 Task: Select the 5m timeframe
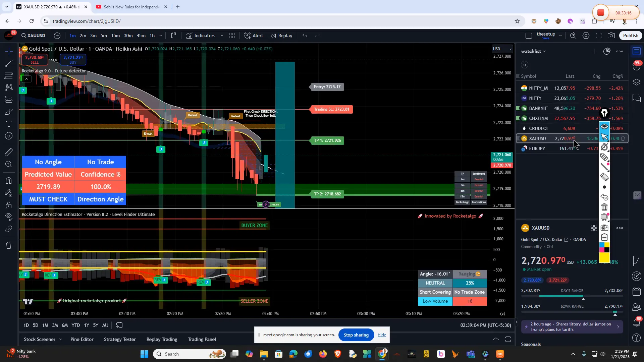pyautogui.click(x=104, y=36)
